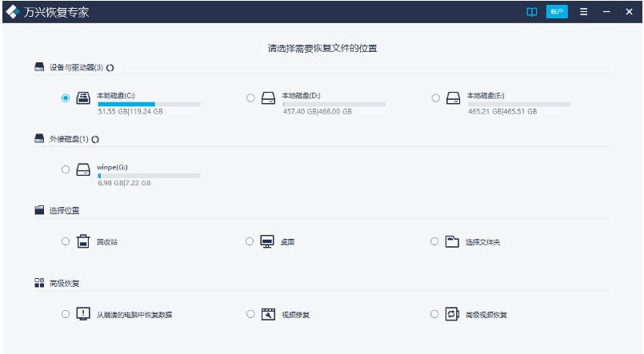The height and width of the screenshot is (354, 644).
Task: Refresh the 设备与驱动器 list
Action: [x=110, y=68]
